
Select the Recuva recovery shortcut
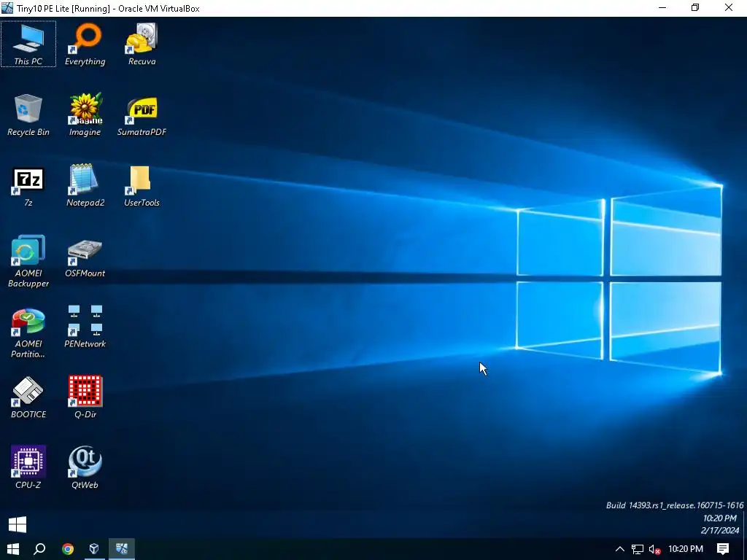[x=142, y=44]
